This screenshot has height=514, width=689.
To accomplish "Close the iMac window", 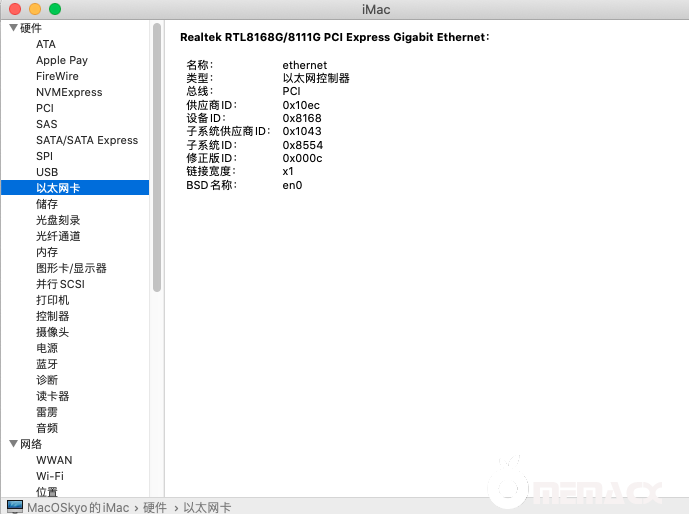I will click(15, 9).
